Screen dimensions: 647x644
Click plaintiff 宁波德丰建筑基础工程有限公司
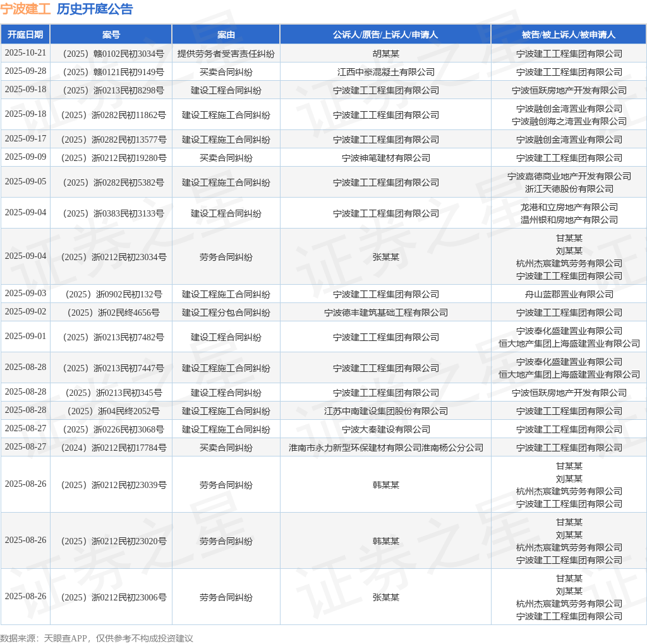pyautogui.click(x=386, y=313)
